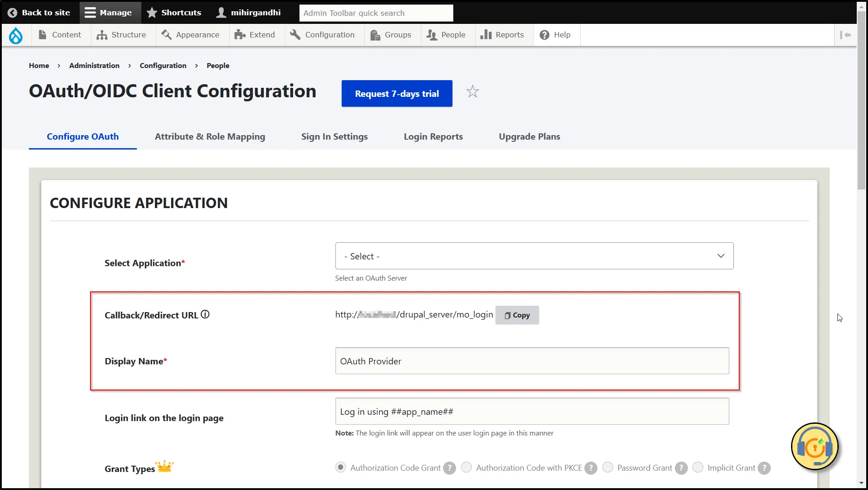868x490 pixels.
Task: Select Authorization Code with PKCE option
Action: pyautogui.click(x=467, y=467)
